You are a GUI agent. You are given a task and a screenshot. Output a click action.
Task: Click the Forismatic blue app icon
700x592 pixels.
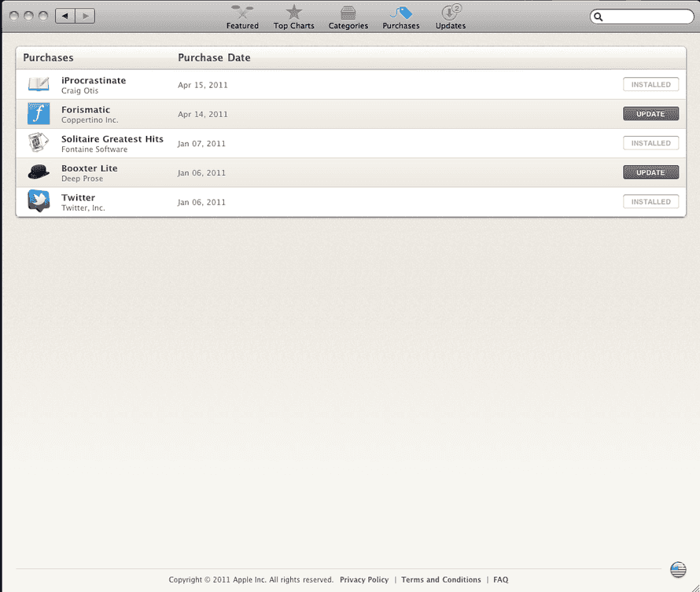pos(39,114)
